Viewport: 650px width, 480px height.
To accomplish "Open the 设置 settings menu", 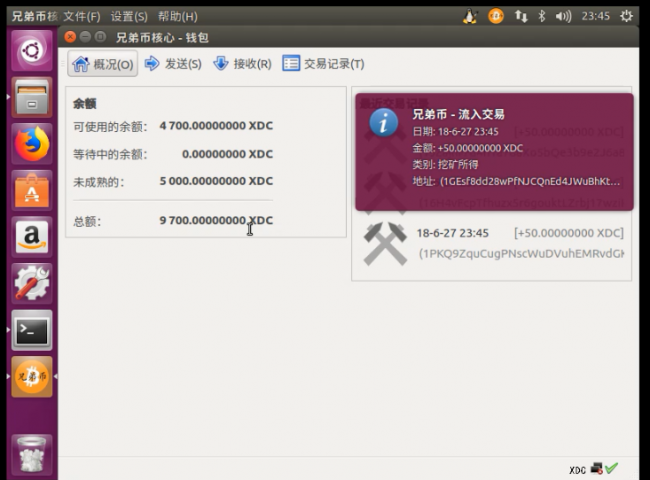I will coord(129,16).
